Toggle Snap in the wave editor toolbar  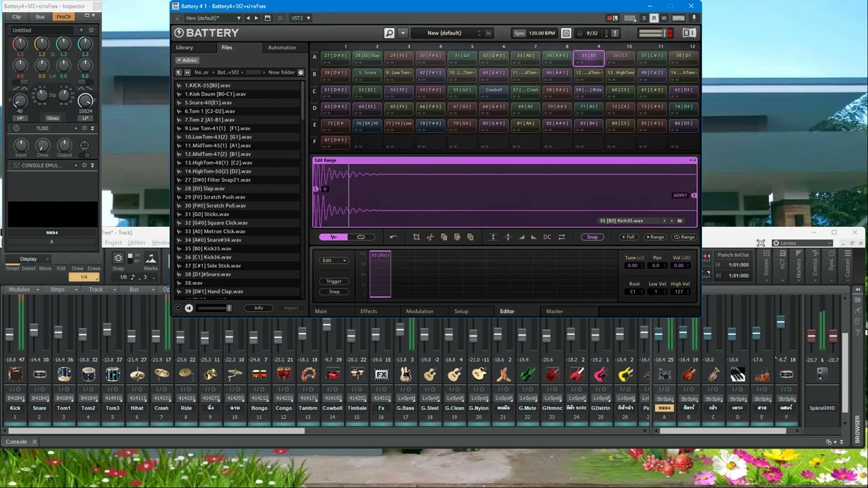(592, 237)
